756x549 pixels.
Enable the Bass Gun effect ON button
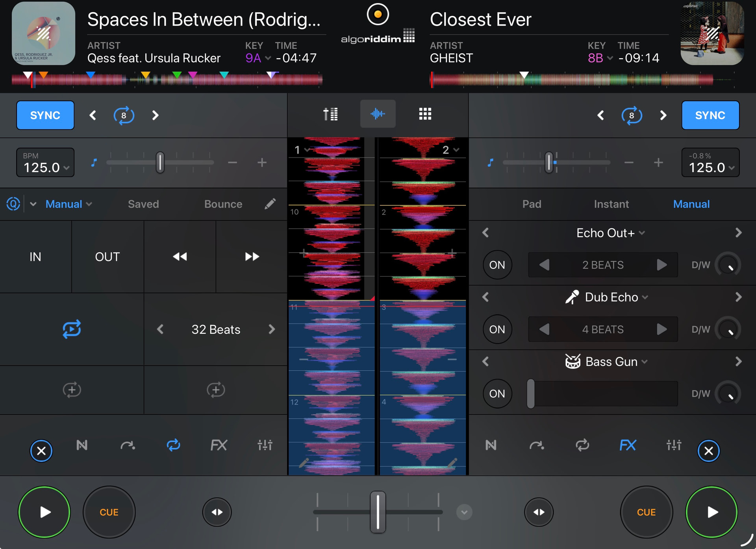pyautogui.click(x=497, y=394)
